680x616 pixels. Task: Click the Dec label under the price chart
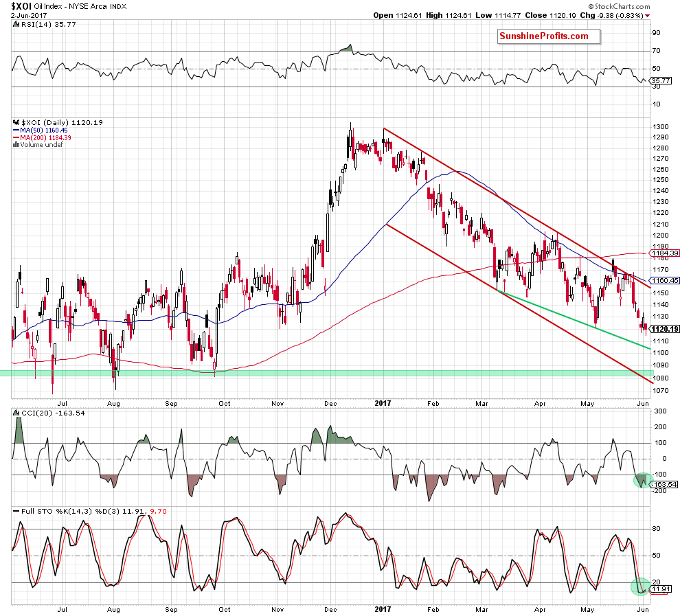330,404
